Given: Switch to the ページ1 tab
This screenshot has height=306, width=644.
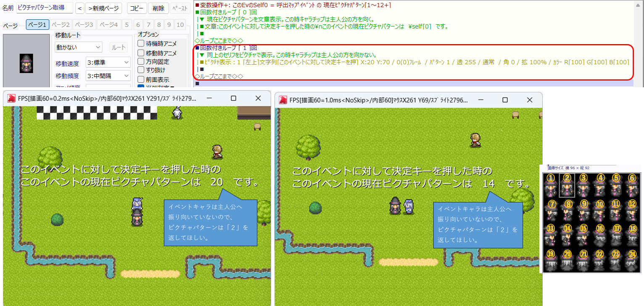Looking at the screenshot, I should [38, 25].
